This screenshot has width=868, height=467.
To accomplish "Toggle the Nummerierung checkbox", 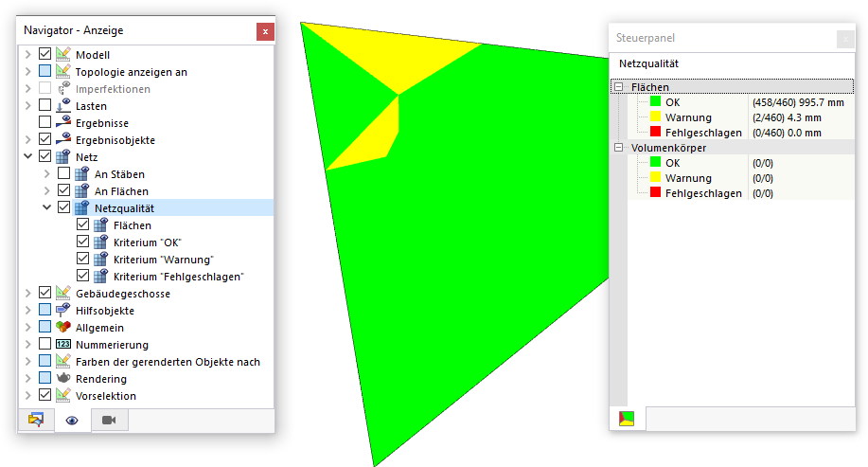I will click(x=44, y=344).
